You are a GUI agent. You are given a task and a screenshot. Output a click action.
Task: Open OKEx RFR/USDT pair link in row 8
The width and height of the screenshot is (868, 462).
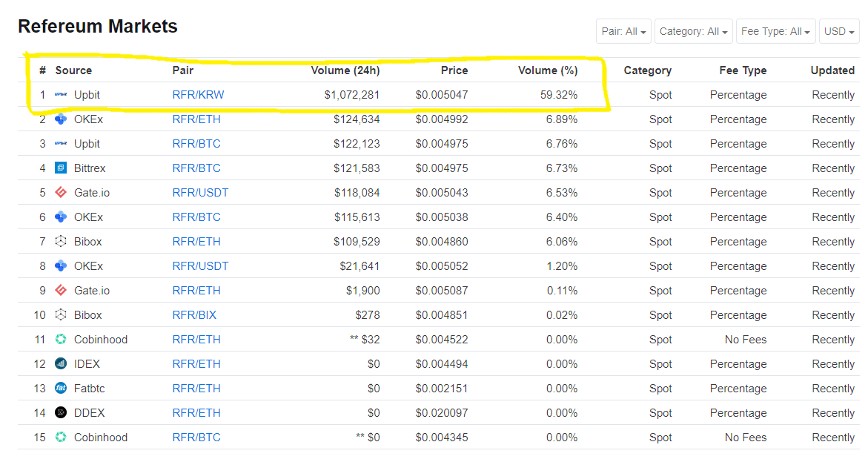click(x=200, y=266)
